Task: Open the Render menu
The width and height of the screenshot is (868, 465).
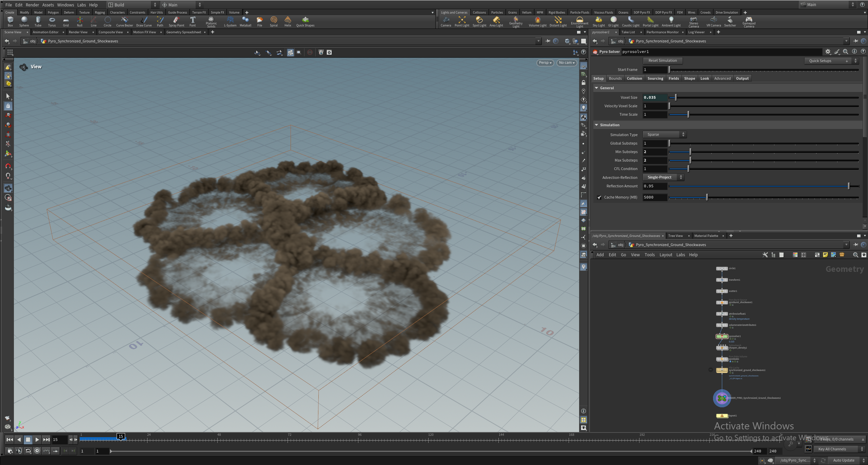Action: click(x=32, y=5)
